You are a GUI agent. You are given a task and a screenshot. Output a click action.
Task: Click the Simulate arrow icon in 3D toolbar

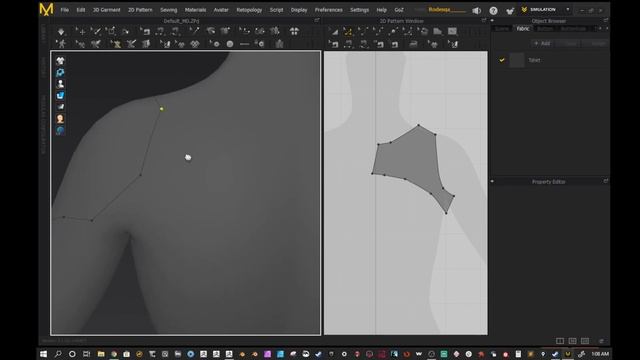61,31
